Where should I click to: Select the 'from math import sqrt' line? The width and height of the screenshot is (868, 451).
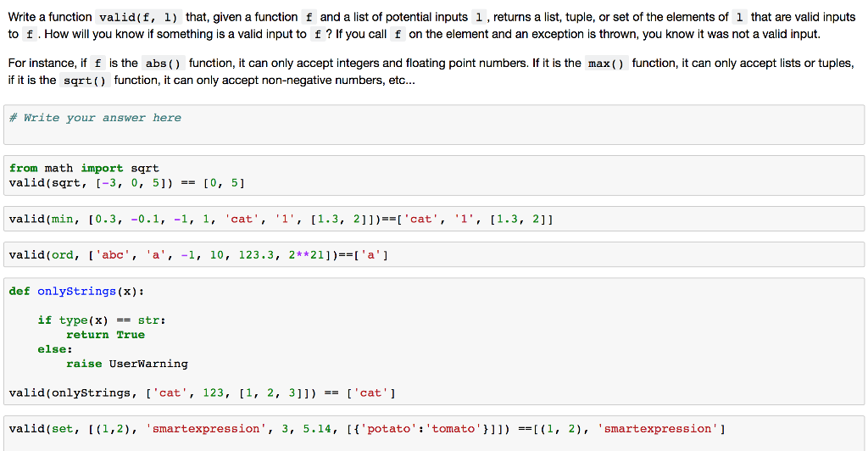[84, 168]
